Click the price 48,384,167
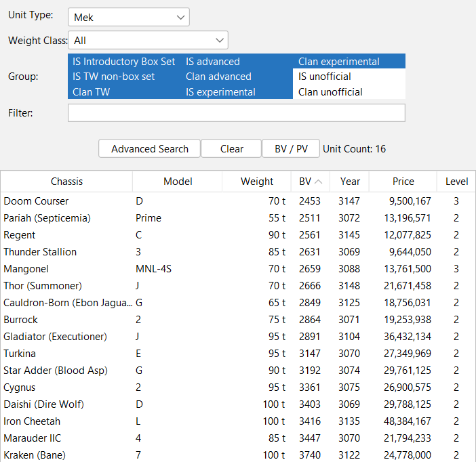 (408, 421)
